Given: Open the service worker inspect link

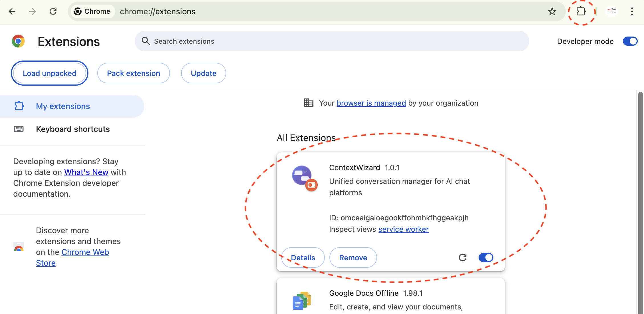Looking at the screenshot, I should pos(403,229).
